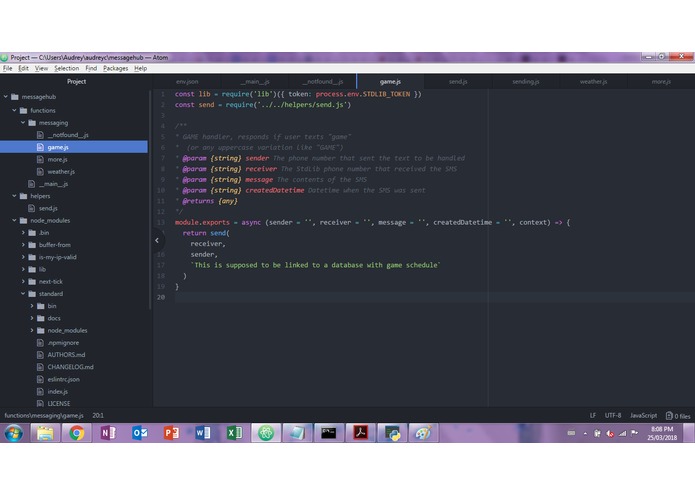This screenshot has width=695, height=494.
Task: Expand the bin folder under standard
Action: (x=32, y=306)
